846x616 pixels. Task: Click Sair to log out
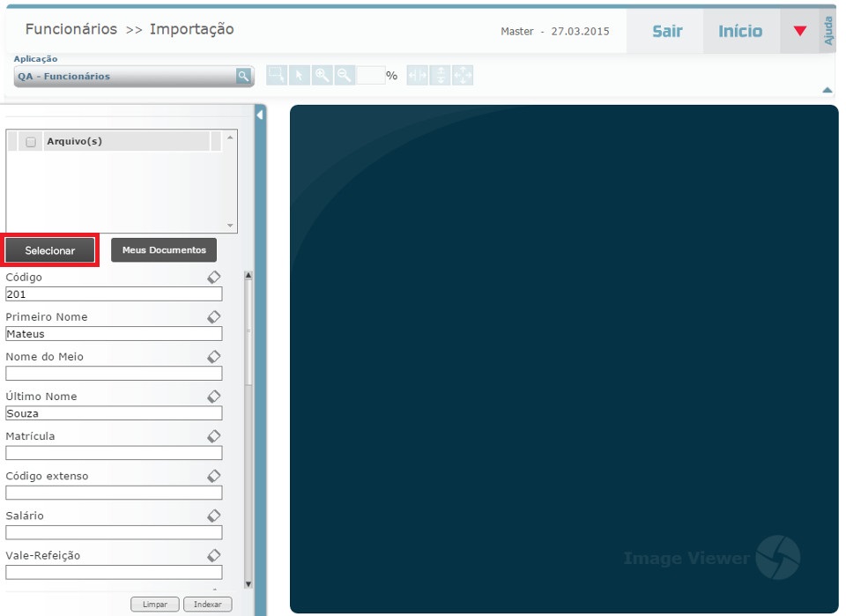point(667,31)
